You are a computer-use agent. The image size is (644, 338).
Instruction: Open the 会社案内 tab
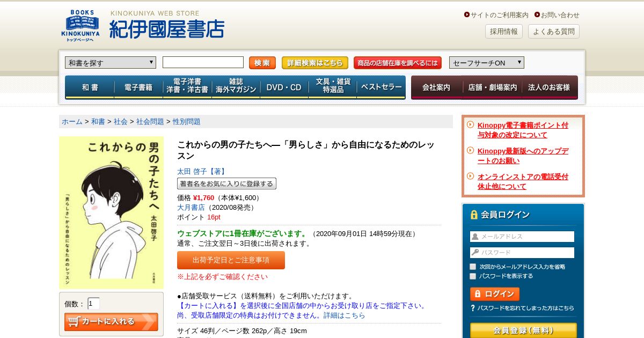point(436,87)
